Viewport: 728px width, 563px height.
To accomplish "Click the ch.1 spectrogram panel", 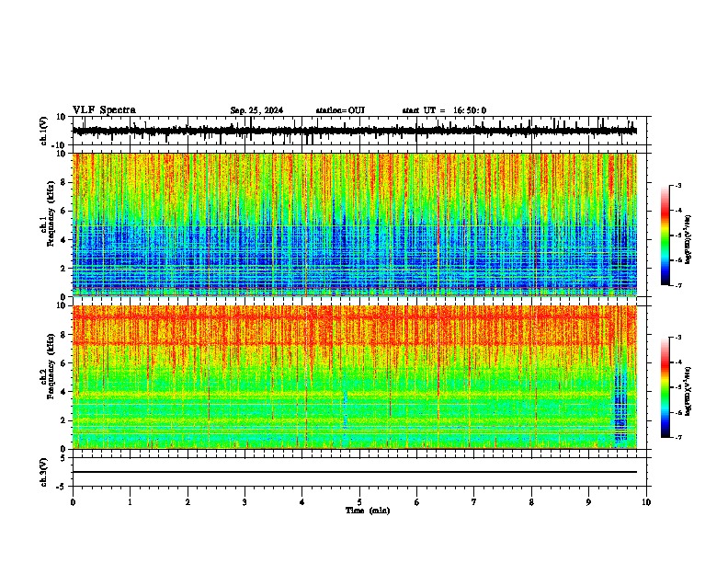I will coord(355,224).
